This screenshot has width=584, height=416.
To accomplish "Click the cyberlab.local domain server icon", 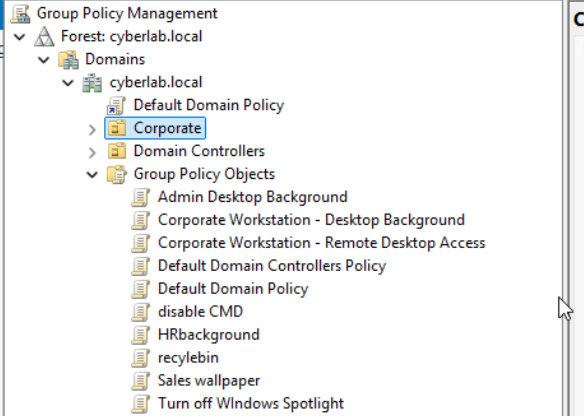I will 92,83.
